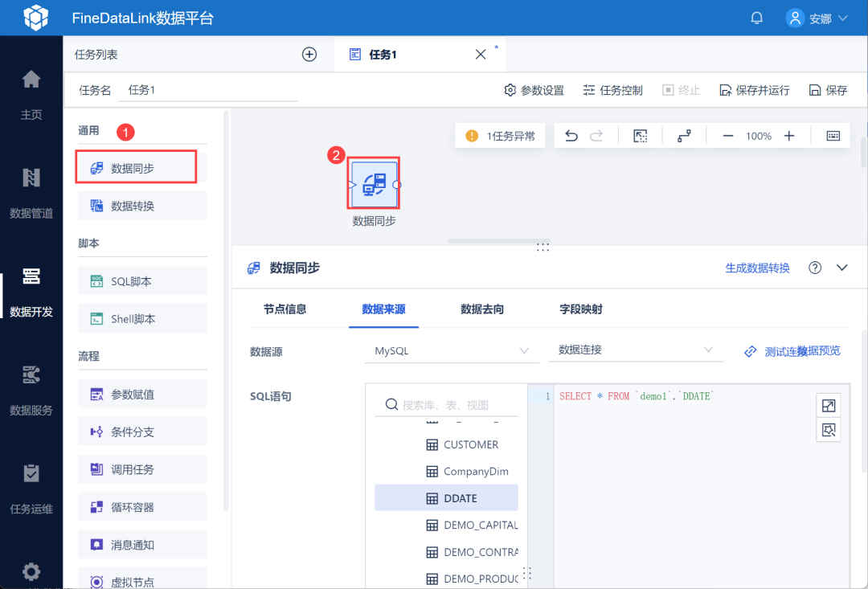Select 调用任务 node
This screenshot has height=589, width=868.
click(142, 469)
